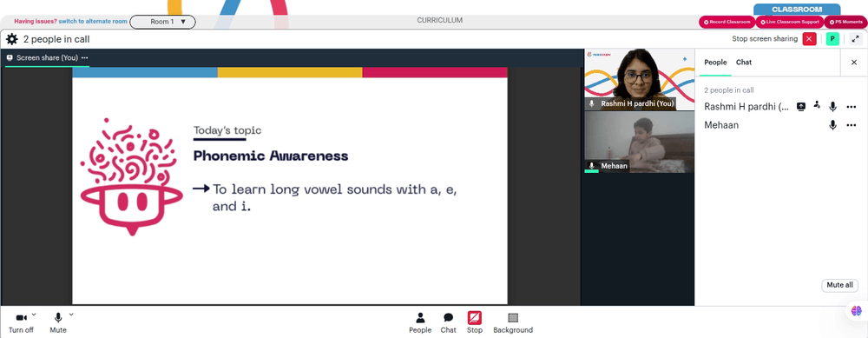The width and height of the screenshot is (868, 338).
Task: Select the People tab in the side panel
Action: pyautogui.click(x=715, y=62)
